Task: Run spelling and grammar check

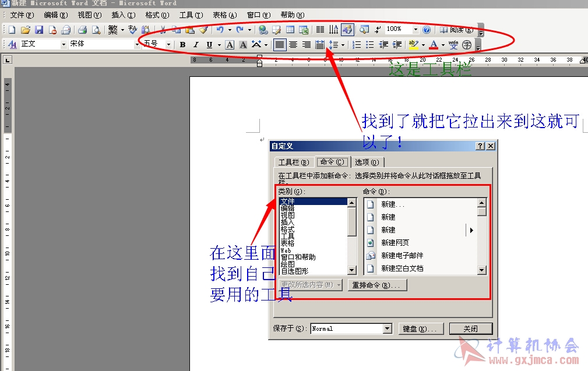Action: [132, 30]
